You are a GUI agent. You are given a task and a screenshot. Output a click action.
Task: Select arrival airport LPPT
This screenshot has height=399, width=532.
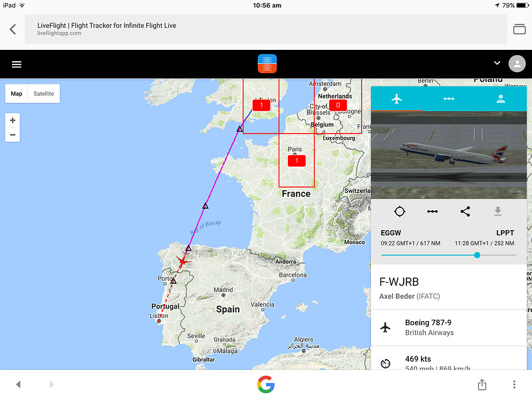click(x=505, y=233)
